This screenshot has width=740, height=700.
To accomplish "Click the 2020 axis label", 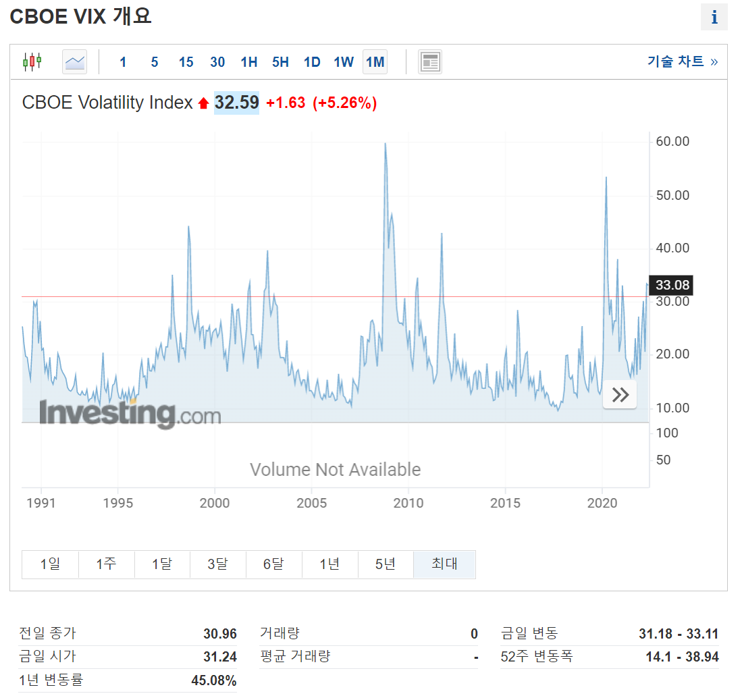I will pos(602,503).
